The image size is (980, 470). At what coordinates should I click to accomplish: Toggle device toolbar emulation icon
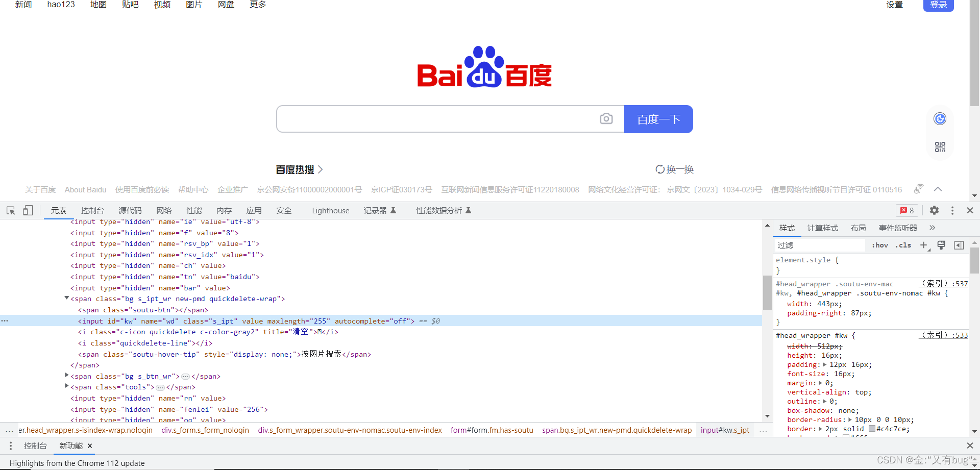(28, 210)
